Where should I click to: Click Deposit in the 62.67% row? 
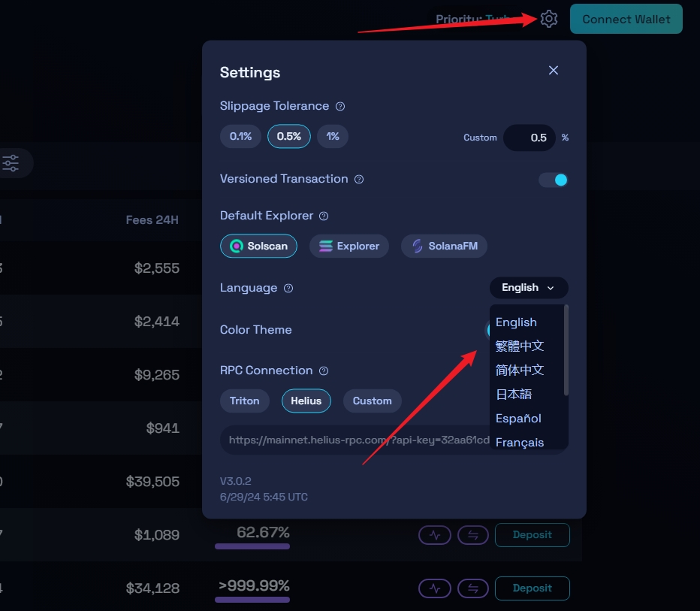pyautogui.click(x=532, y=535)
